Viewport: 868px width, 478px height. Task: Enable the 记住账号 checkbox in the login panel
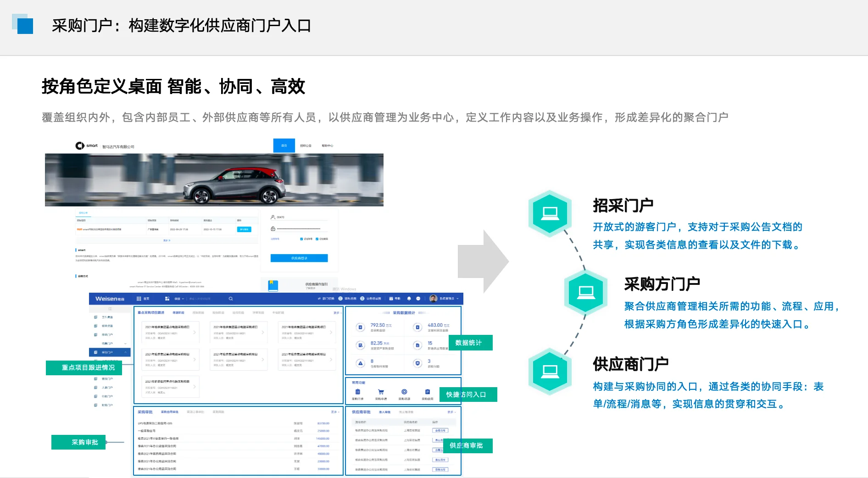click(x=301, y=239)
